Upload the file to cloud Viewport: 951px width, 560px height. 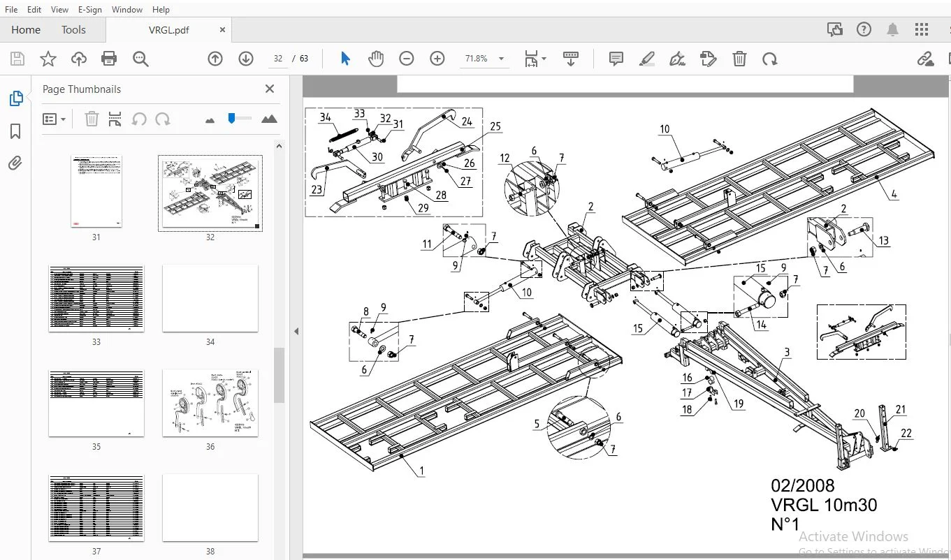coord(79,59)
